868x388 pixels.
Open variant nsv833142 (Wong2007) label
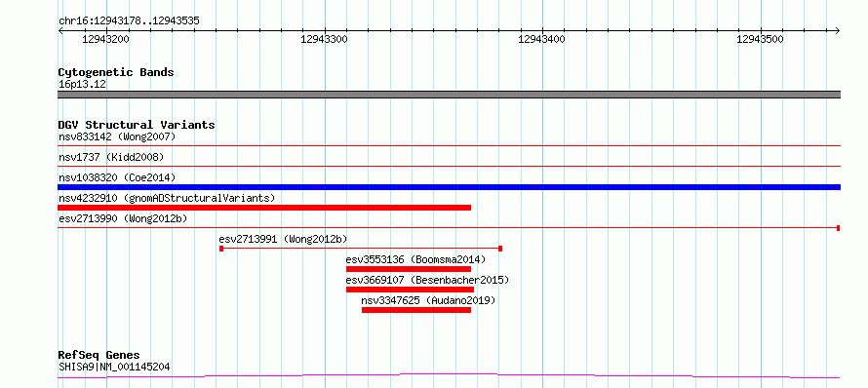click(x=117, y=136)
